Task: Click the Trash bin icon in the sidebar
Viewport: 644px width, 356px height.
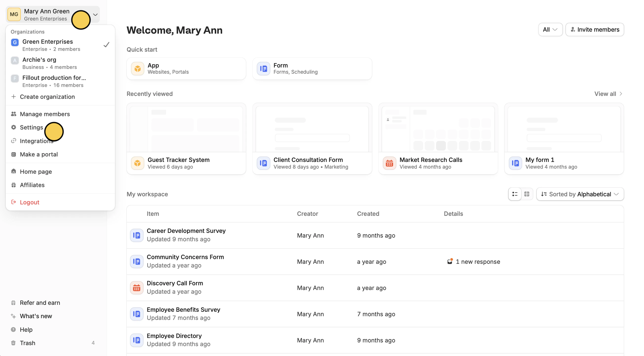Action: [x=14, y=343]
